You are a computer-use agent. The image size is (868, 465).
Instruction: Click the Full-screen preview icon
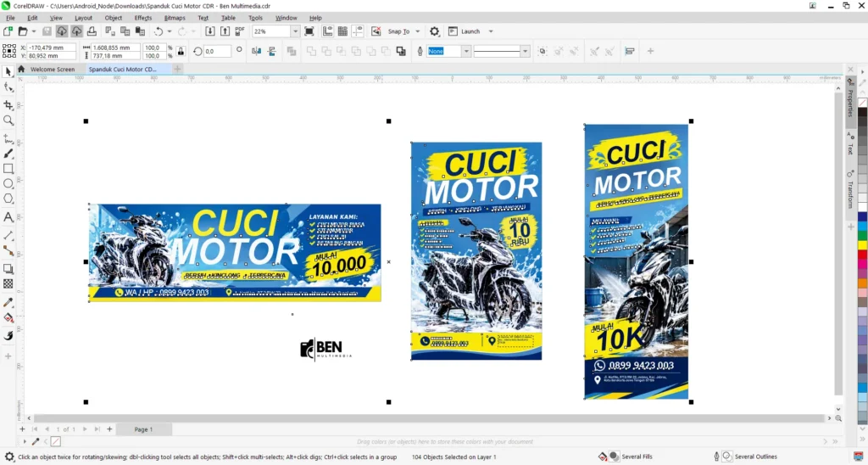tap(309, 31)
